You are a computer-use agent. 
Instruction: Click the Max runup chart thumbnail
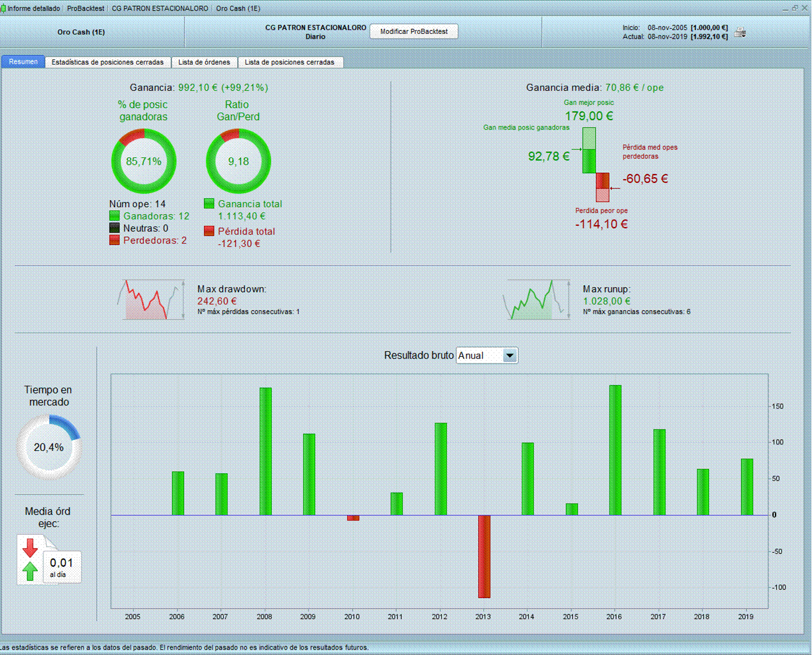[x=536, y=300]
